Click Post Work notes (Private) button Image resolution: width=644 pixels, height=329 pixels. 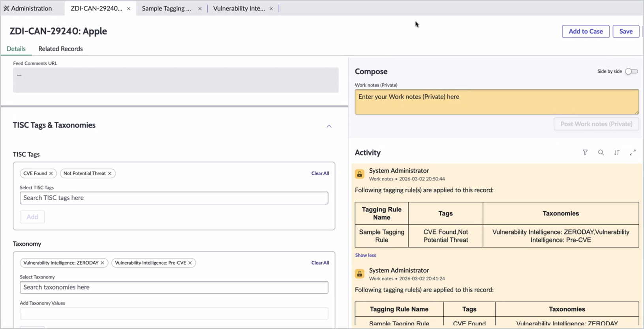pyautogui.click(x=596, y=124)
